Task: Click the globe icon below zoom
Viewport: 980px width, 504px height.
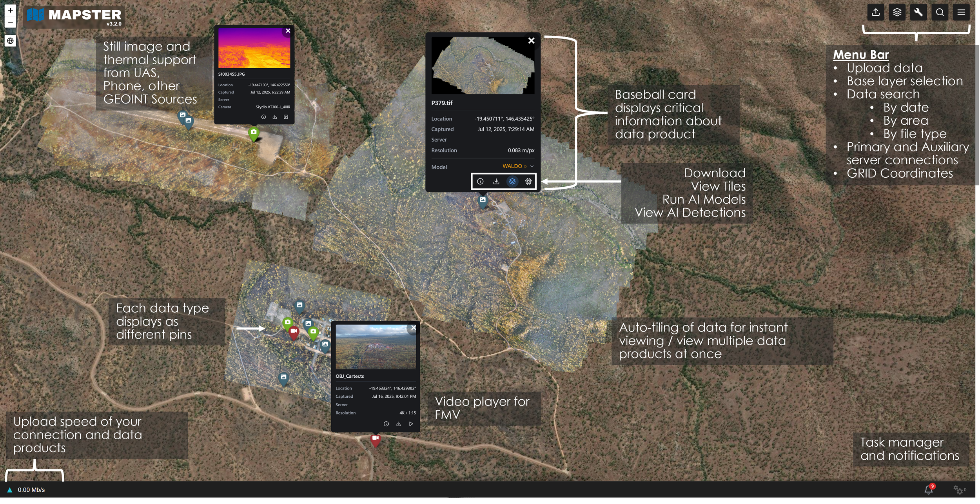Action: pyautogui.click(x=11, y=41)
